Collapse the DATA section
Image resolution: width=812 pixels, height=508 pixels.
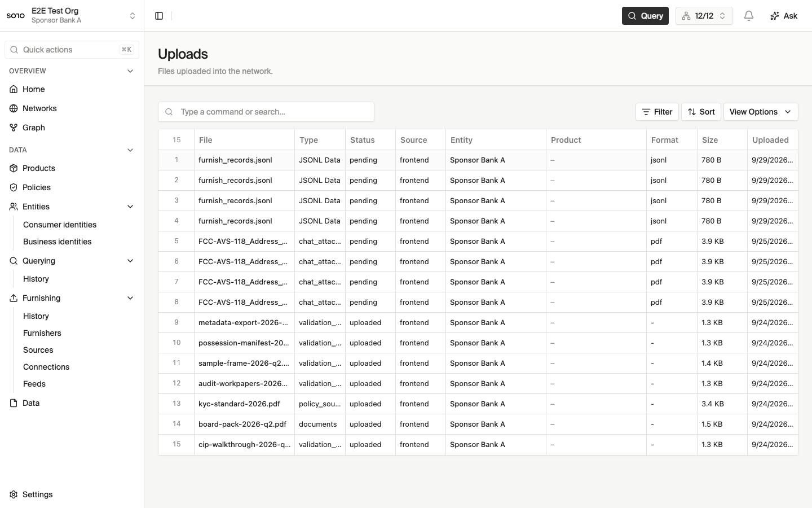coord(130,150)
